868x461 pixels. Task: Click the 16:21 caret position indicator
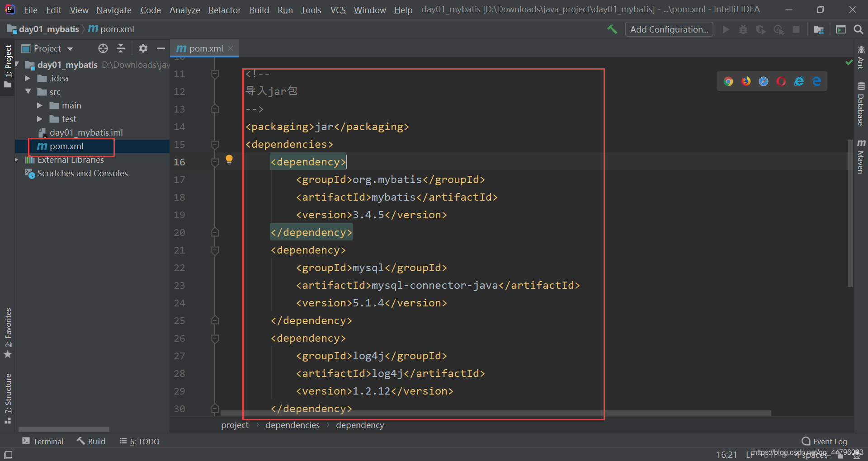tap(726, 455)
